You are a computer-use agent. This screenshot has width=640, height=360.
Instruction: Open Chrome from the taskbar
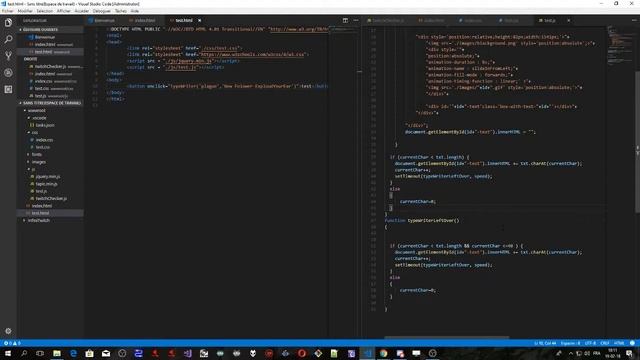click(x=384, y=353)
